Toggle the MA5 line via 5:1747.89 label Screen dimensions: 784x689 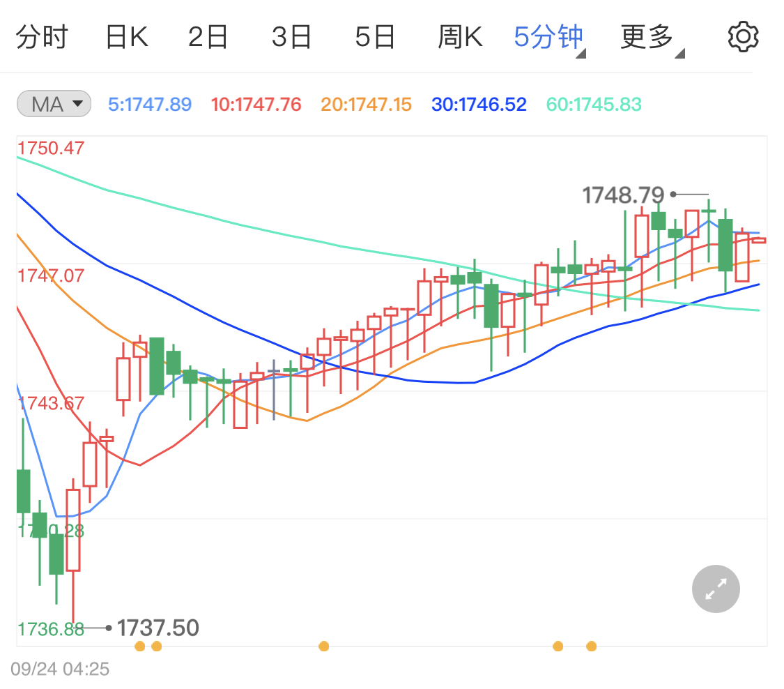click(149, 103)
